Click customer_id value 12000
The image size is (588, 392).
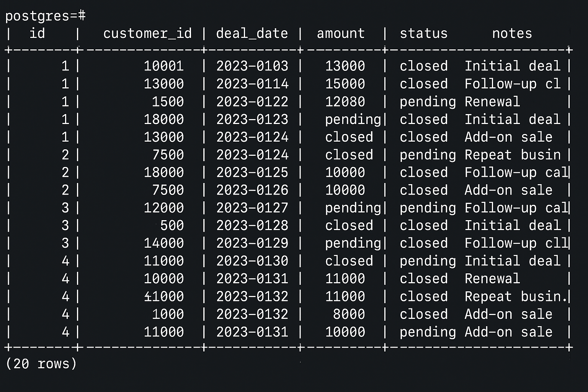(164, 208)
